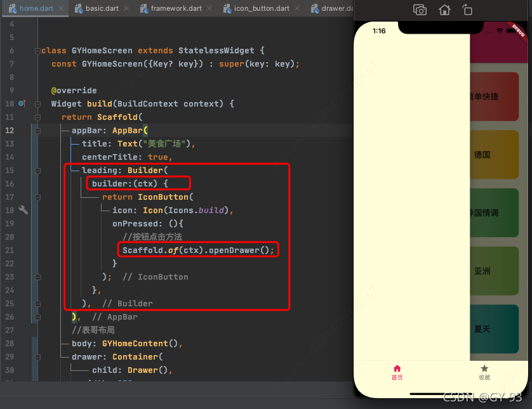Close the basic.dart tab
This screenshot has height=409, width=532.
126,8
